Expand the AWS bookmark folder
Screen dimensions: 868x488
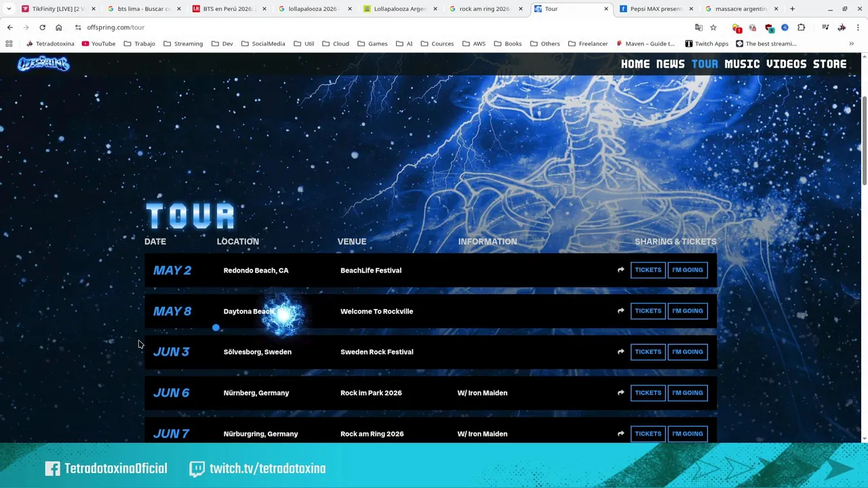[x=473, y=43]
